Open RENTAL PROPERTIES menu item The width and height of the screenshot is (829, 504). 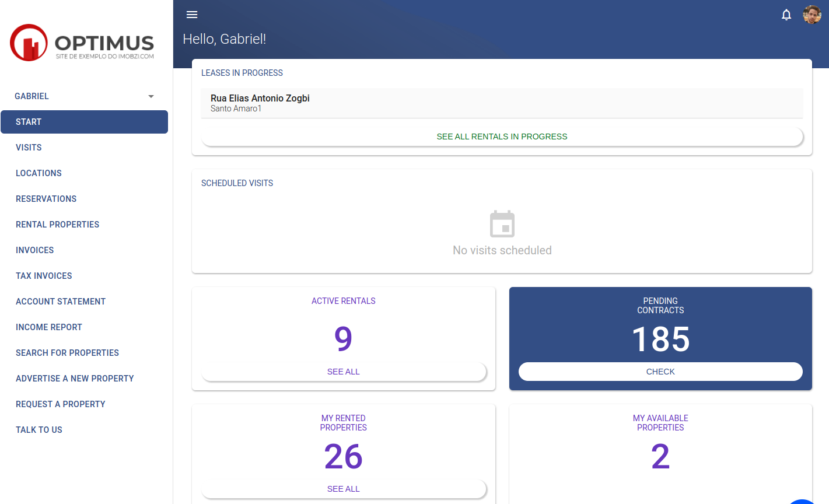point(85,225)
